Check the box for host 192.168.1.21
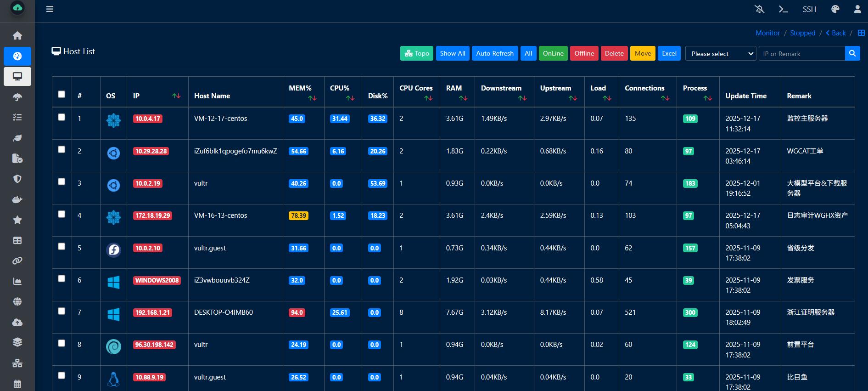This screenshot has height=391, width=868. (62, 311)
